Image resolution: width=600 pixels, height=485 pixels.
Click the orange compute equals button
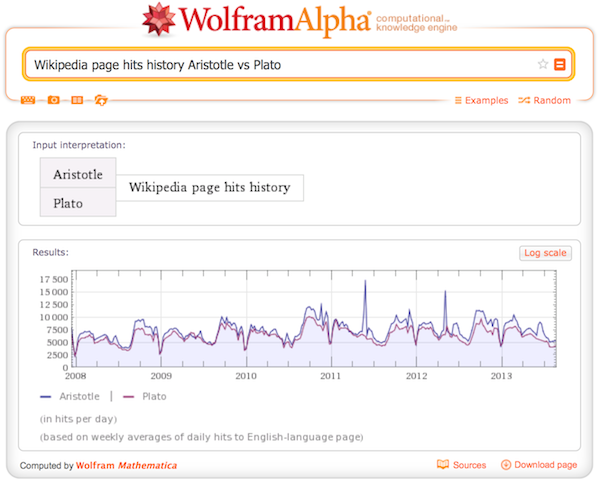pyautogui.click(x=559, y=64)
